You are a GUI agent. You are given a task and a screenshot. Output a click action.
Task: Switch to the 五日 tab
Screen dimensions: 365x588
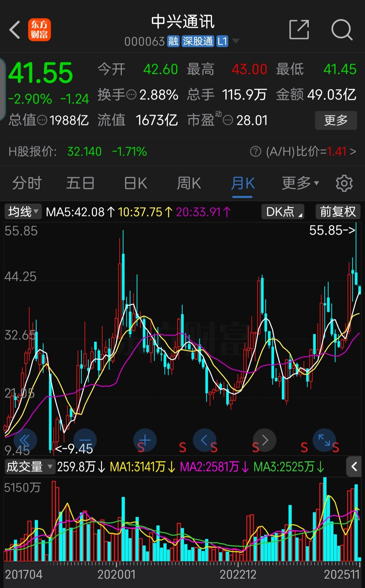pyautogui.click(x=80, y=183)
